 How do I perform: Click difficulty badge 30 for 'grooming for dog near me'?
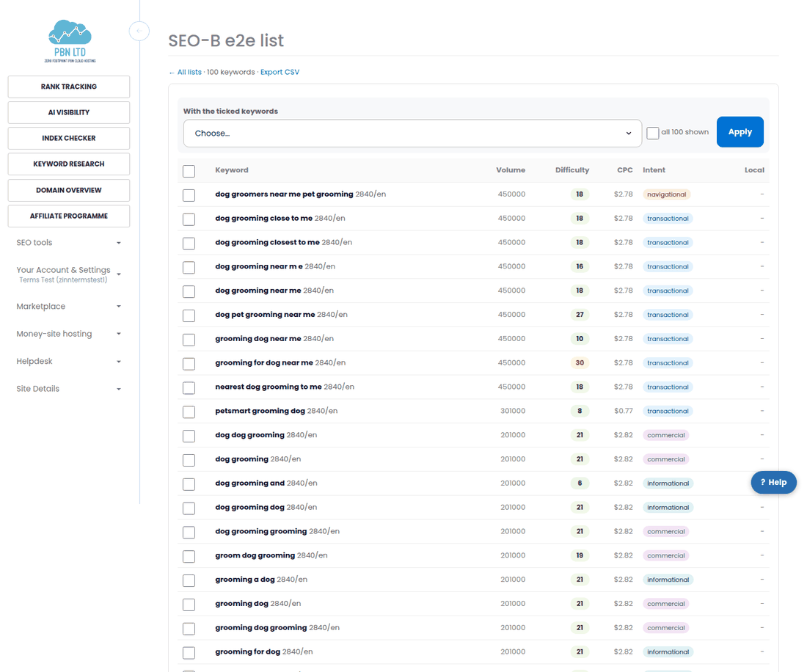coord(580,362)
